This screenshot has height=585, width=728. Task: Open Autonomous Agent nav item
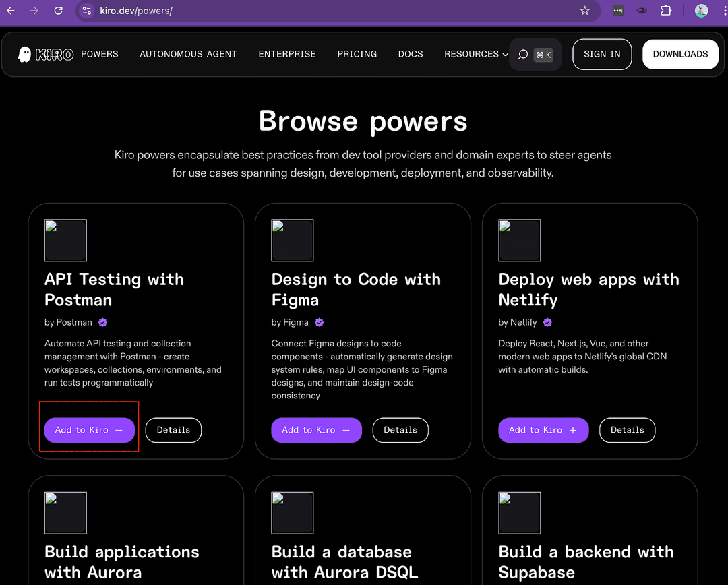(188, 55)
